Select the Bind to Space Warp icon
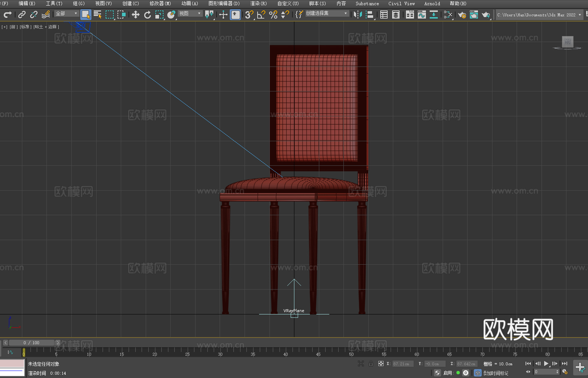The image size is (588, 378). coord(46,14)
